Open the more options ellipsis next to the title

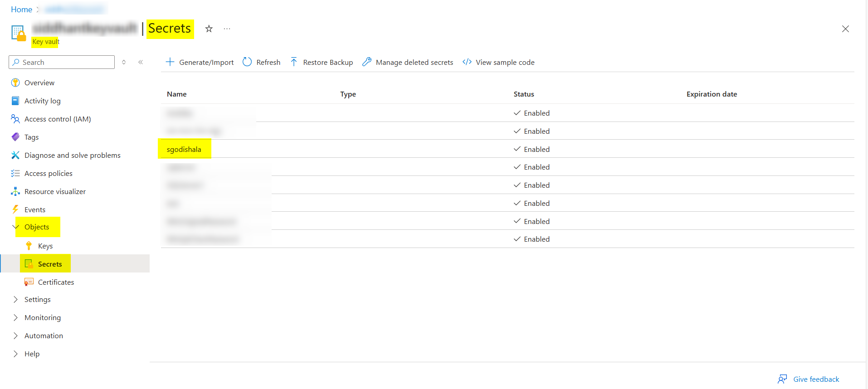(227, 29)
